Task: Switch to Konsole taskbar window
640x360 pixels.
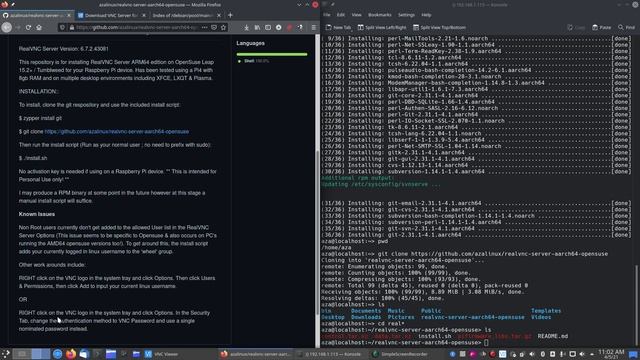Action: 332,354
